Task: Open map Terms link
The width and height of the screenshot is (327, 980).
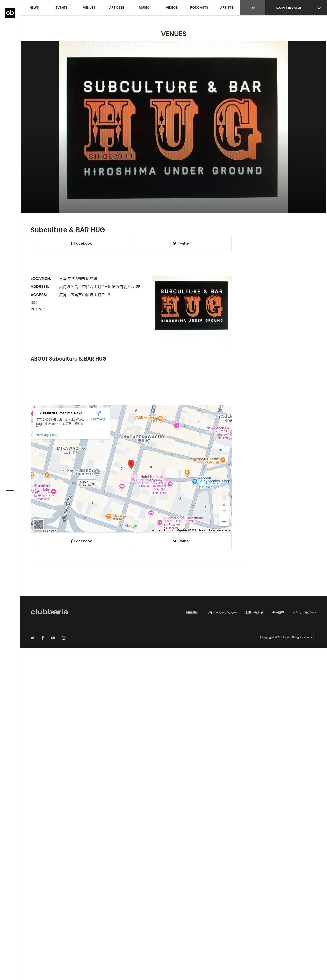Action: click(x=202, y=530)
